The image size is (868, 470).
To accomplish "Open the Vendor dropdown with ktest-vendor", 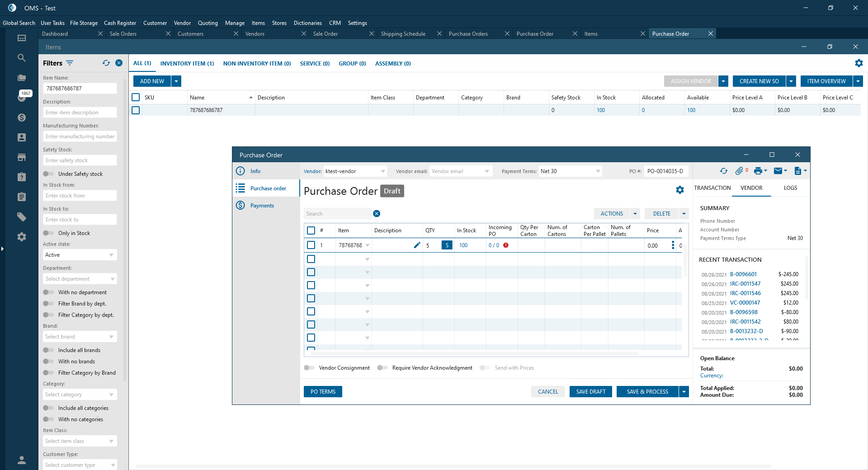I will [x=383, y=171].
